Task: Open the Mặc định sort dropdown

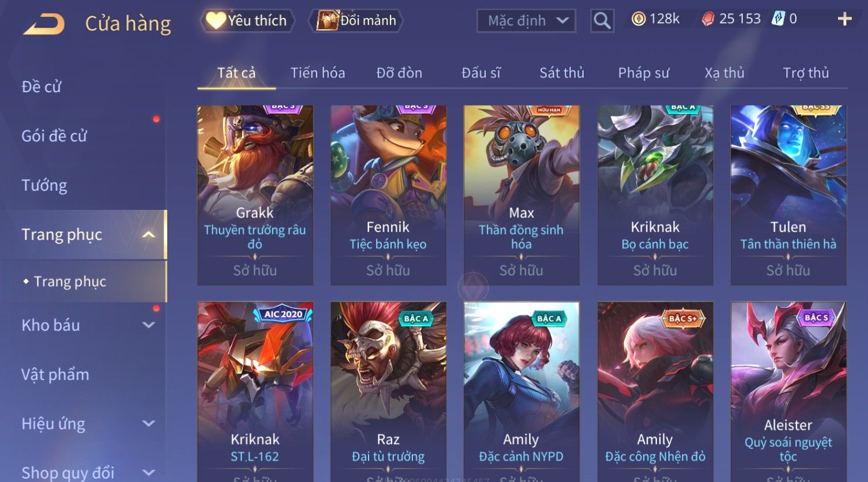Action: [x=526, y=21]
